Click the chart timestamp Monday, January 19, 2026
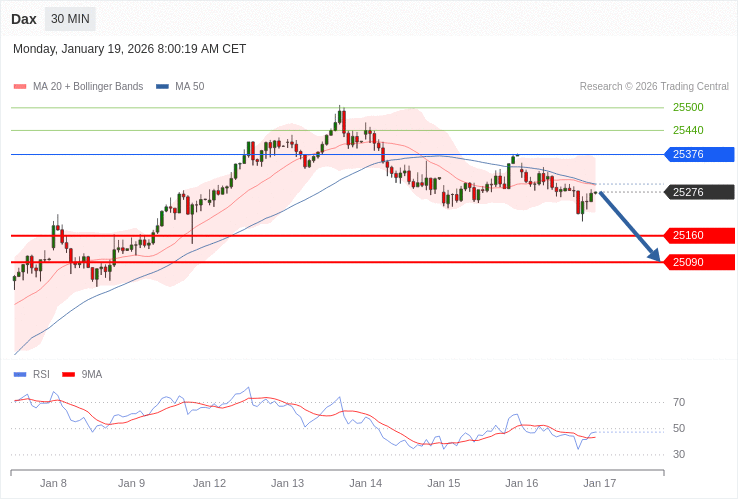738x500 pixels. 129,49
